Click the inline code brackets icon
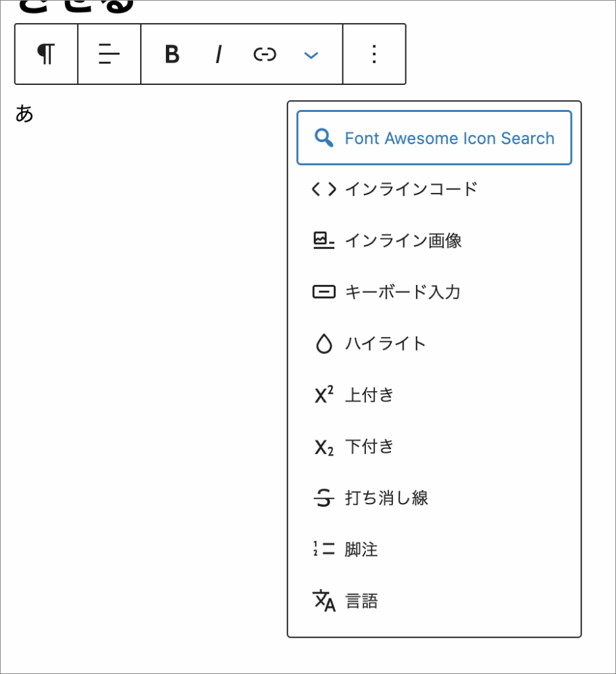Image resolution: width=616 pixels, height=674 pixels. click(x=324, y=190)
